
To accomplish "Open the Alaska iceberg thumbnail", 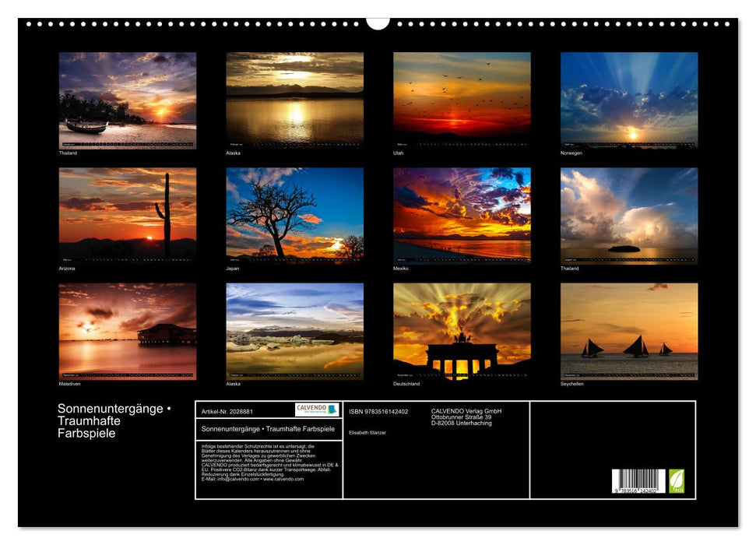I will pyautogui.click(x=296, y=332).
